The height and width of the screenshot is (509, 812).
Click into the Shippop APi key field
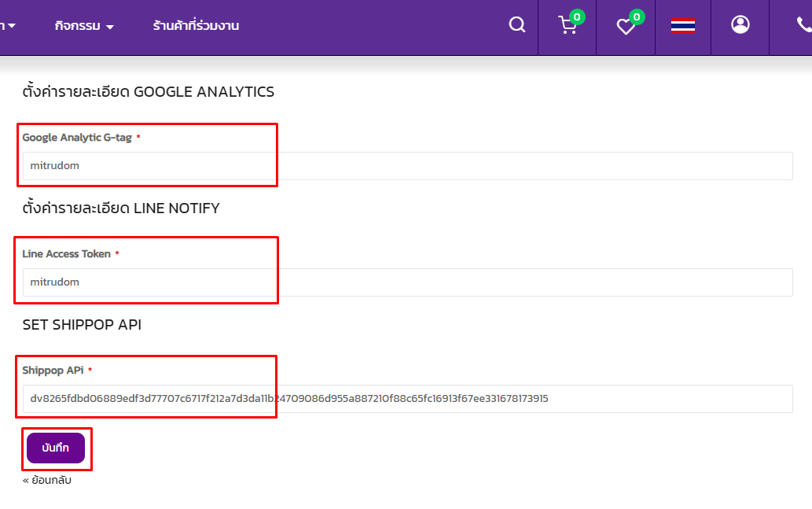tap(407, 399)
